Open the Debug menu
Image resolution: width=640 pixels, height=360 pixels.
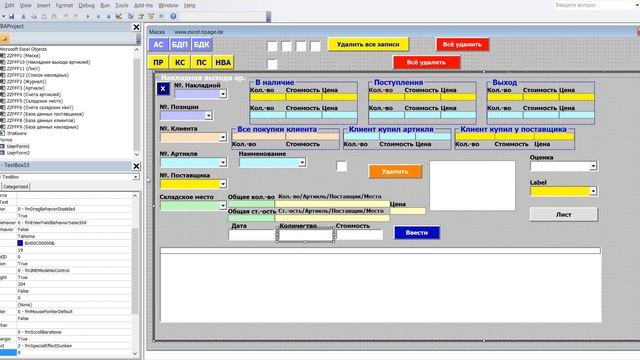pyautogui.click(x=87, y=5)
